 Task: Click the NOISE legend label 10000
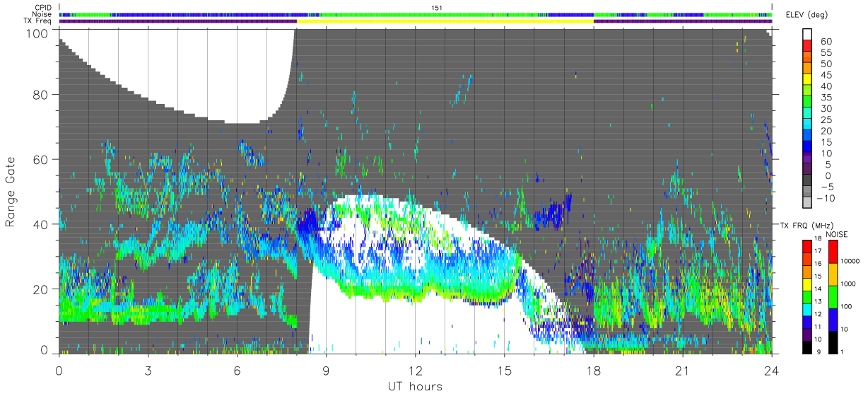(x=851, y=261)
